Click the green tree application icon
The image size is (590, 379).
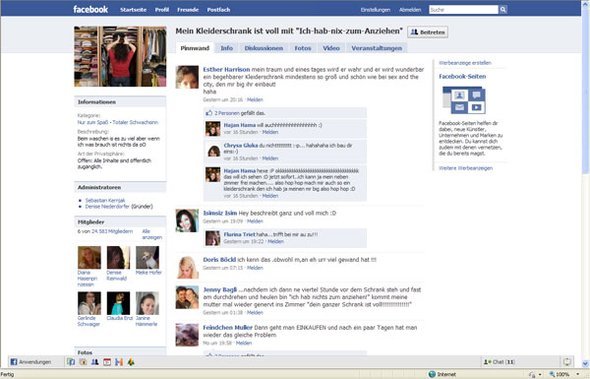[131, 362]
